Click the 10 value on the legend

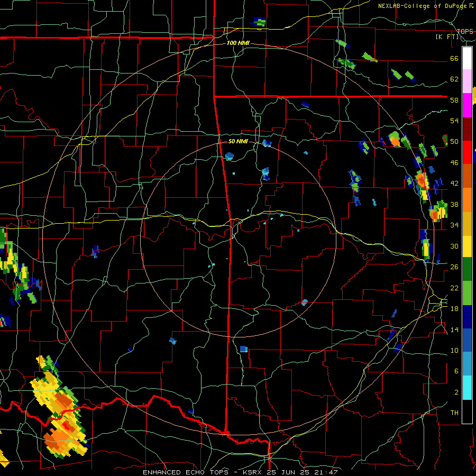454,350
